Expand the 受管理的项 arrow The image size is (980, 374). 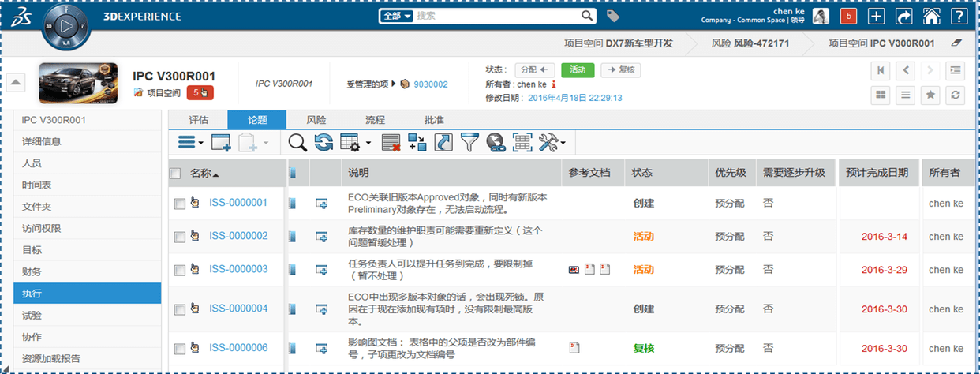coord(393,84)
